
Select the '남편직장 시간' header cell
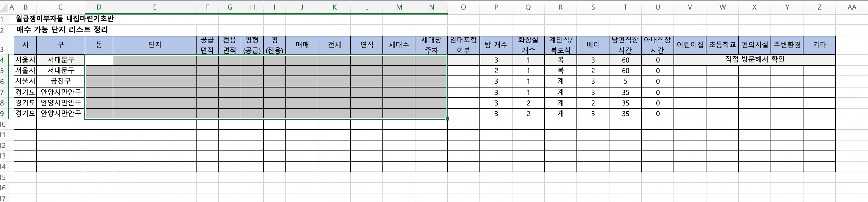(x=625, y=45)
